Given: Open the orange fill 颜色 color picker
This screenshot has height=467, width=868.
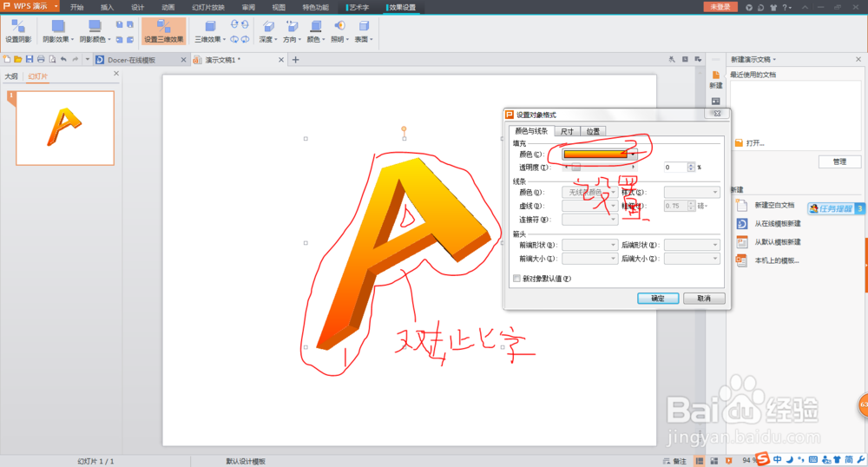Looking at the screenshot, I should click(600, 155).
